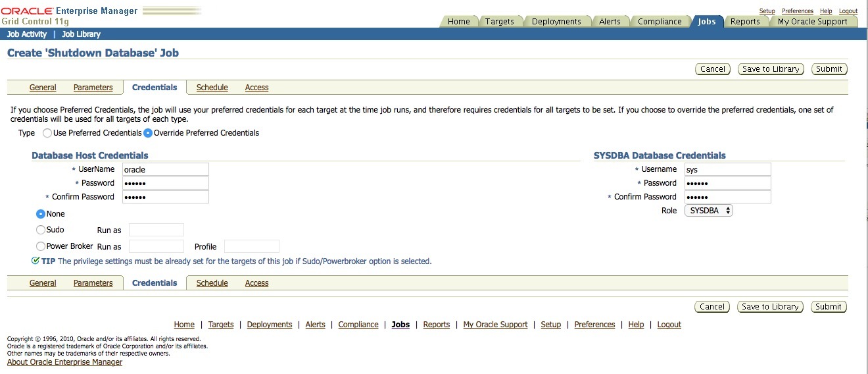Go to the upper Schedule tab
Viewport: 868px width, 374px height.
[x=212, y=88]
